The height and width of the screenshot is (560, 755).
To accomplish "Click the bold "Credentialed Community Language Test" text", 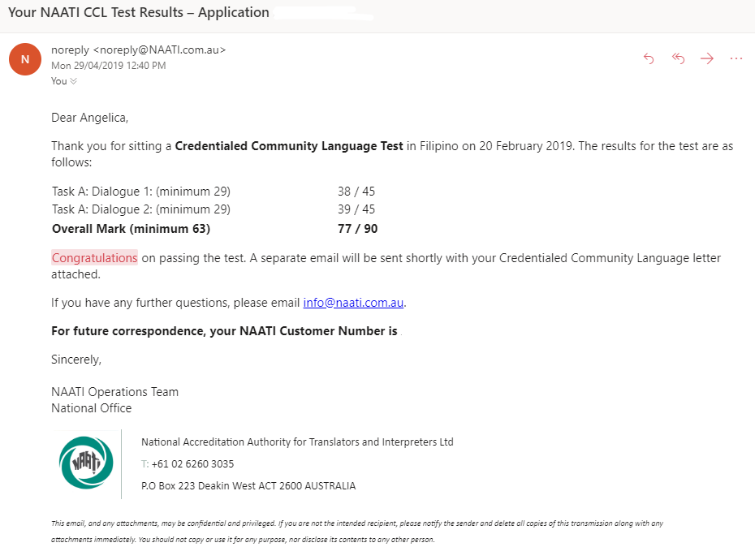I will click(x=289, y=146).
